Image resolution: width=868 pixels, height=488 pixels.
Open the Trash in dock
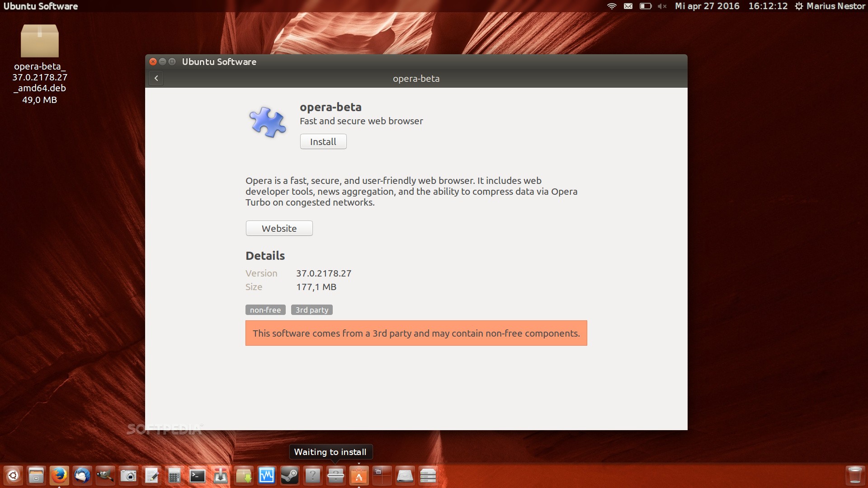855,475
